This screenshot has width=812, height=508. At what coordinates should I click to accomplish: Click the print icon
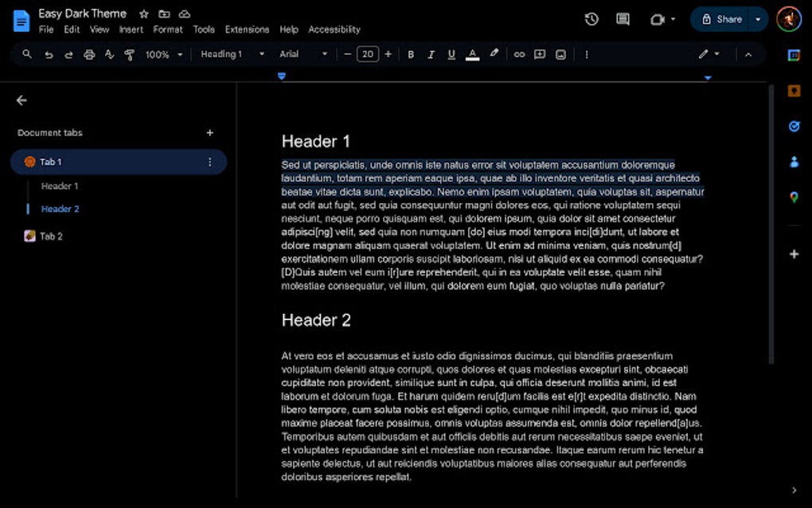click(88, 54)
